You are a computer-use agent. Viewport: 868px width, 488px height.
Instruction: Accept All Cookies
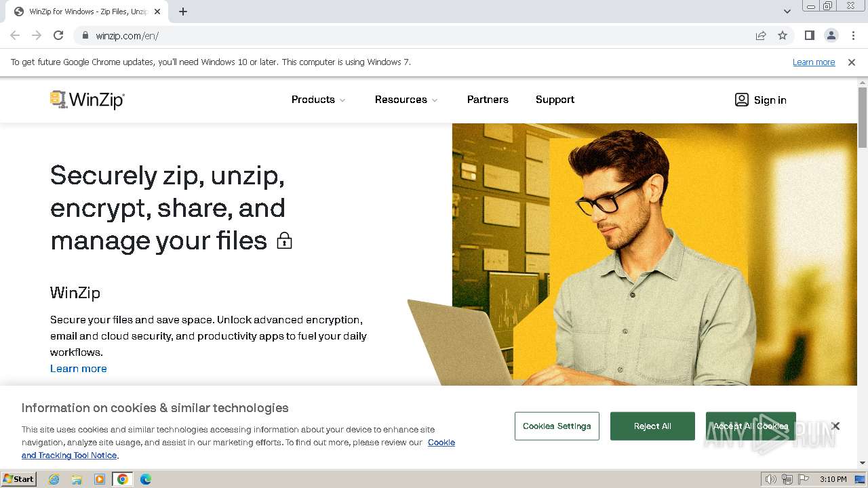pos(751,426)
